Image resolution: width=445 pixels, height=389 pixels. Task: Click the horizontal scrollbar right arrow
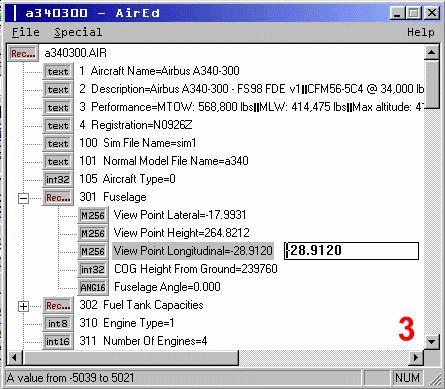[416, 358]
